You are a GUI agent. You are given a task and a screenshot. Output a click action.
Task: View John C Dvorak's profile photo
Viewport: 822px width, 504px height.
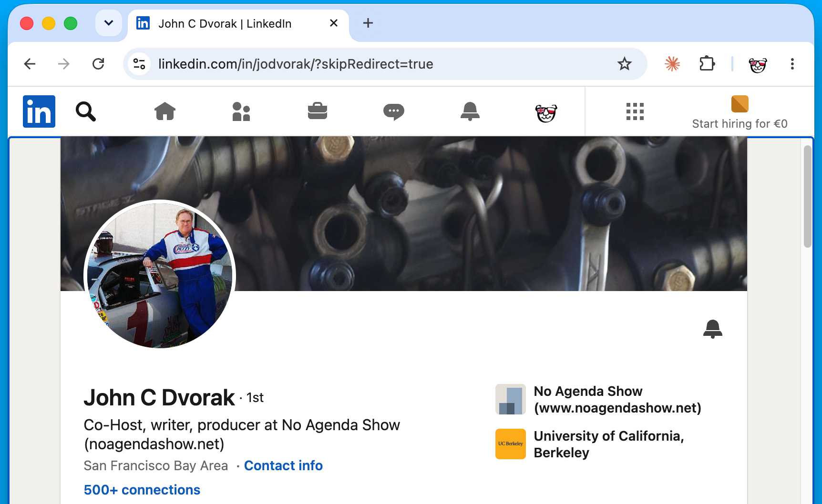[160, 276]
